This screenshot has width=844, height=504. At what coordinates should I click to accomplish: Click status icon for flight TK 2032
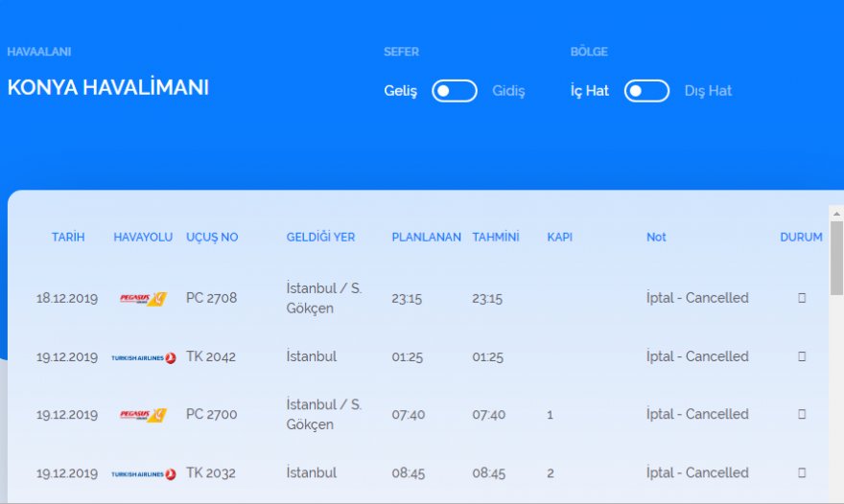(x=802, y=473)
